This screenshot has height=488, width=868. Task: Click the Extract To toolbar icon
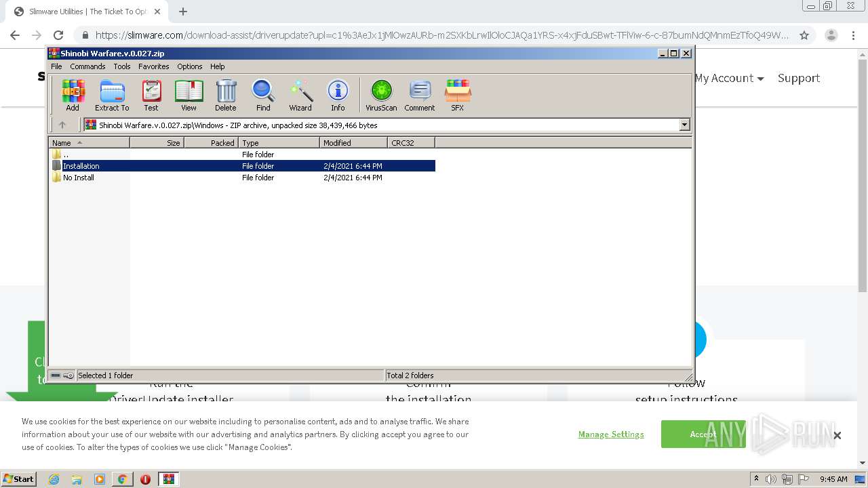112,95
